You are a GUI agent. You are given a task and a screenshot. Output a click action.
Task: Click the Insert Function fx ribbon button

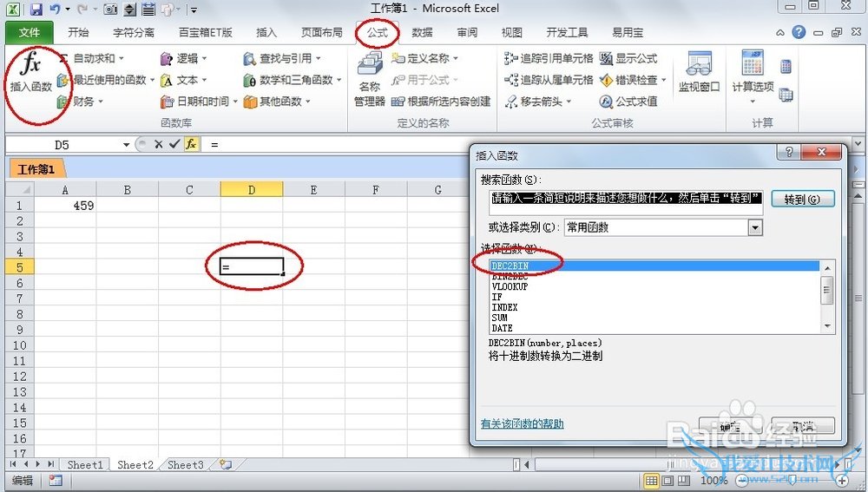point(30,73)
